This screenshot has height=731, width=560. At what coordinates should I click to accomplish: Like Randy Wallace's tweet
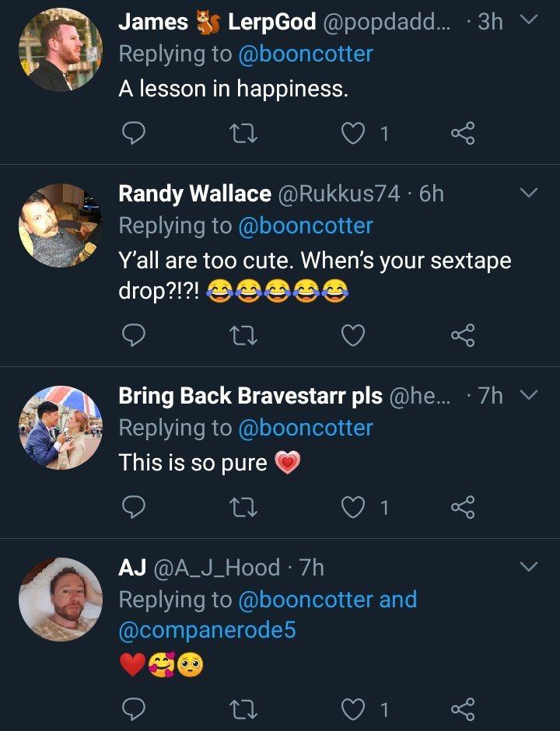354,336
